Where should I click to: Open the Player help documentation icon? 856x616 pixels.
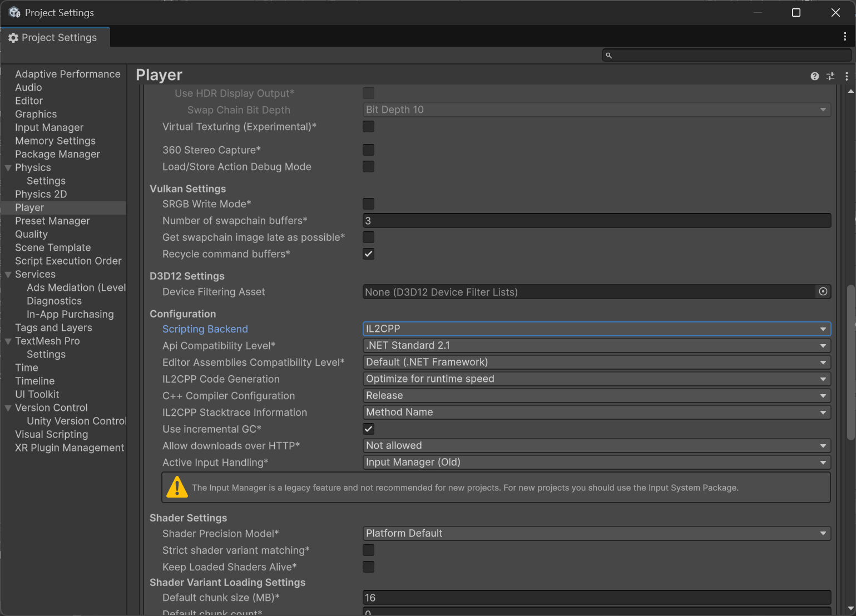pyautogui.click(x=814, y=76)
